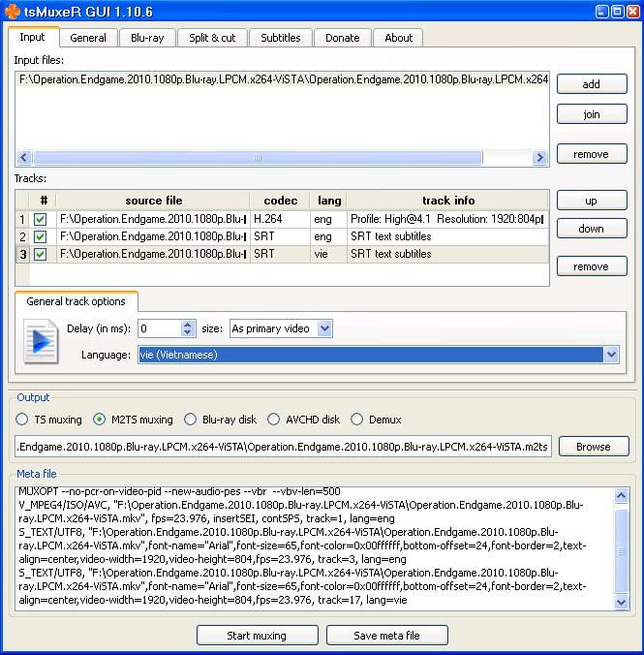Image resolution: width=644 pixels, height=655 pixels.
Task: Click Start muxing button
Action: (x=258, y=636)
